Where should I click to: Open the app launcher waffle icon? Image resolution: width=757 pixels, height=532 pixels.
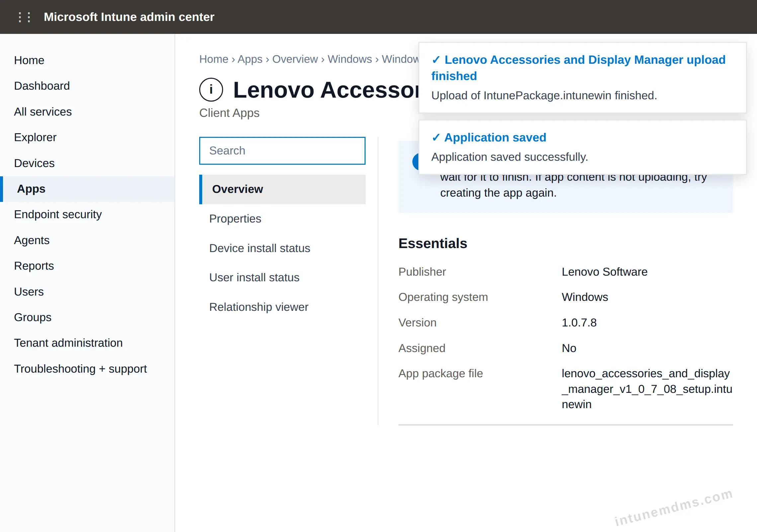pos(25,17)
